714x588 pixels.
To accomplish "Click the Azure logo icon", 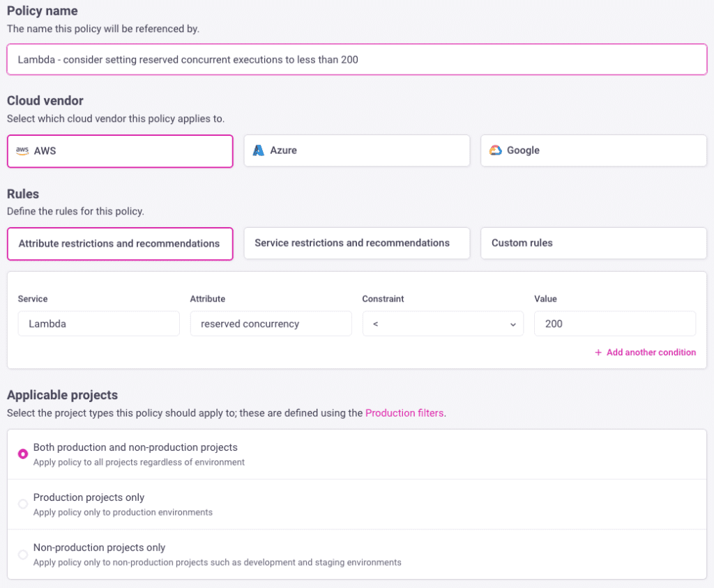I will tap(258, 150).
